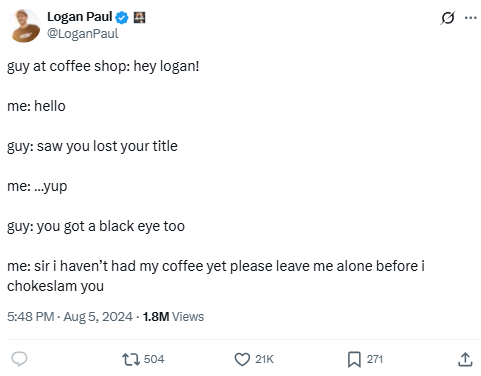Click the Aug 5, 2024 date

tap(98, 316)
